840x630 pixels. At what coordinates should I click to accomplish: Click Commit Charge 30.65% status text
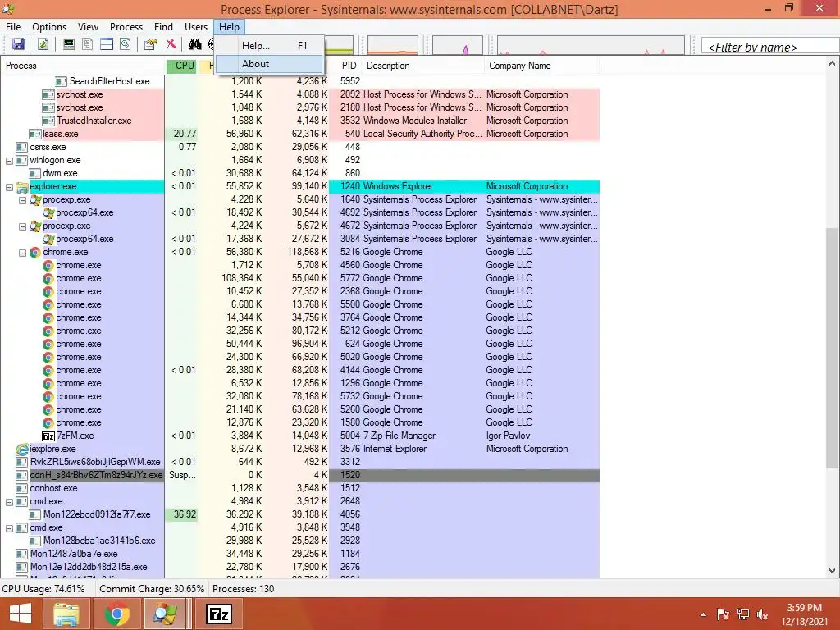152,589
